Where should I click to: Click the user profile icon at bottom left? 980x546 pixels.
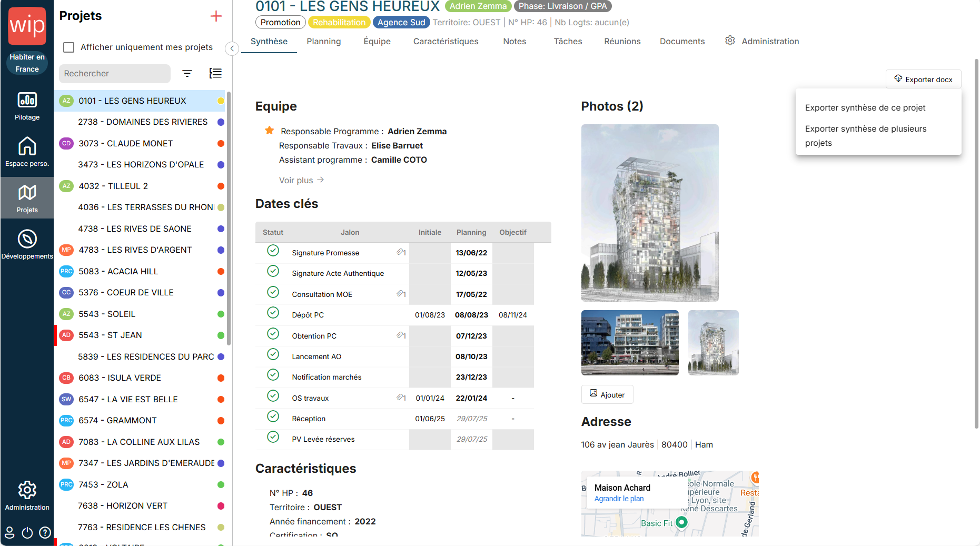tap(9, 533)
